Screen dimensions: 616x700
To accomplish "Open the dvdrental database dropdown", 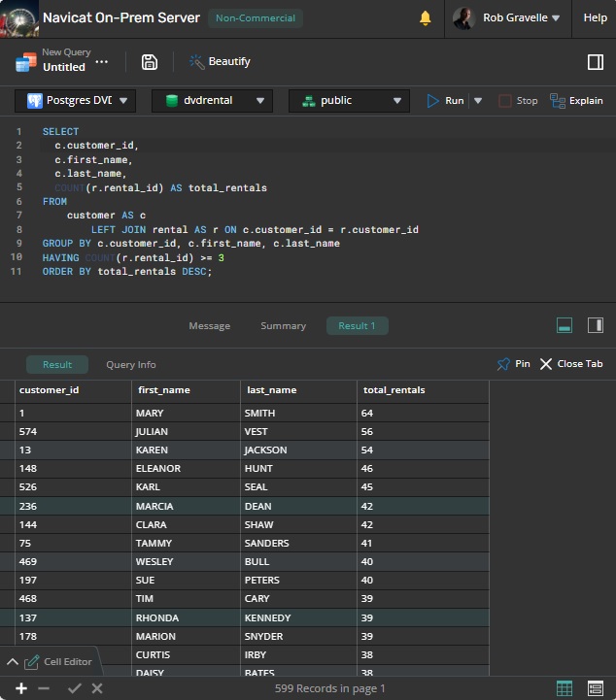I will click(214, 101).
